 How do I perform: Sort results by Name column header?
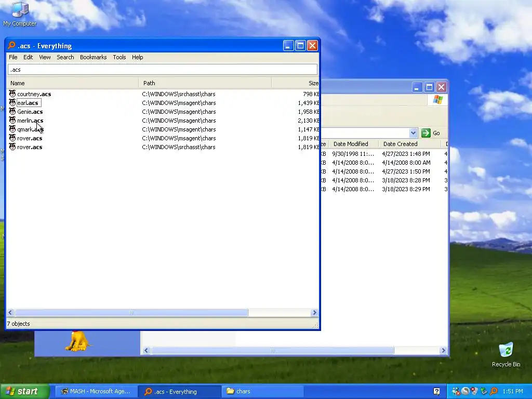point(72,83)
